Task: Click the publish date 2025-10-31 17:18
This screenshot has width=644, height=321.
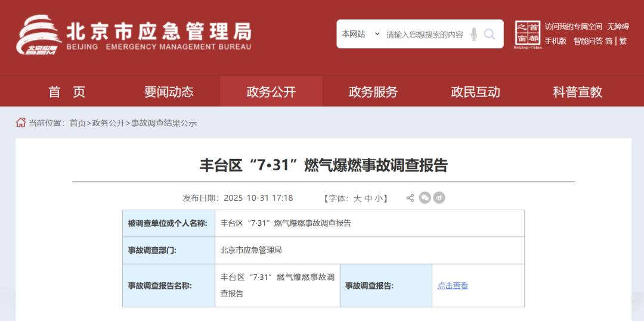Action: coord(258,198)
